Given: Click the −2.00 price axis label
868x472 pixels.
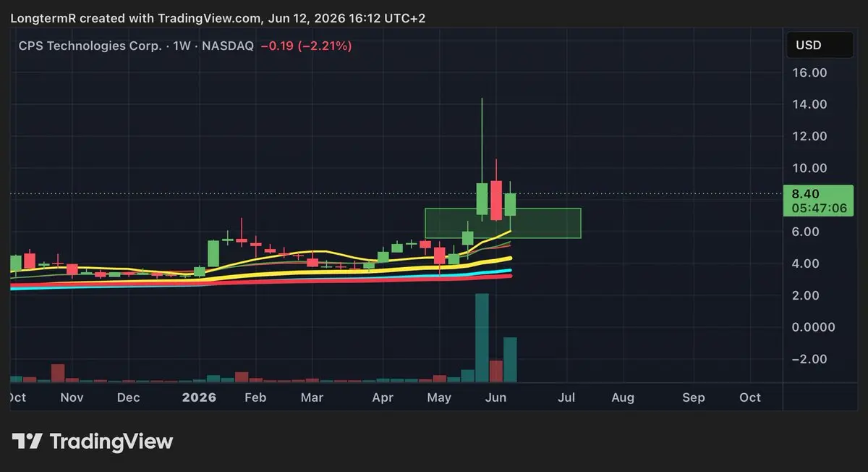Looking at the screenshot, I should pos(809,359).
